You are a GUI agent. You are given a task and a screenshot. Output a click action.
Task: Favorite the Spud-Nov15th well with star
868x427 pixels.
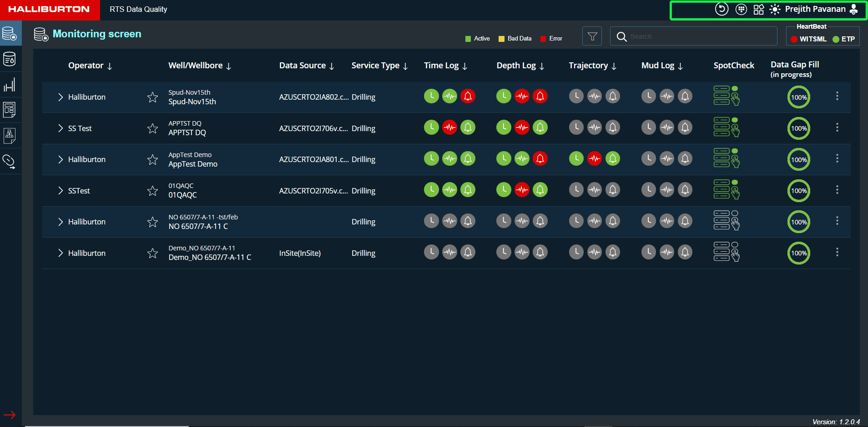[x=152, y=97]
